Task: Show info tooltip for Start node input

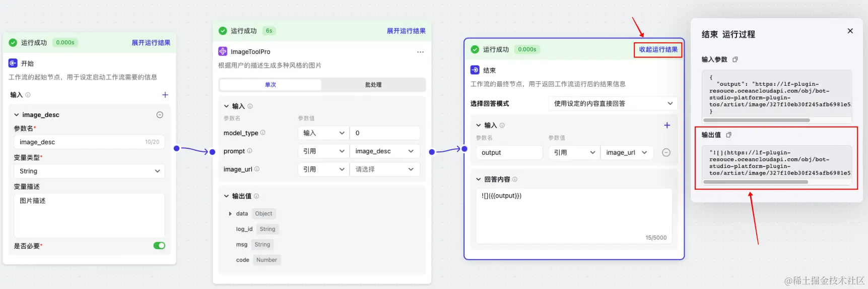Action: pos(28,95)
